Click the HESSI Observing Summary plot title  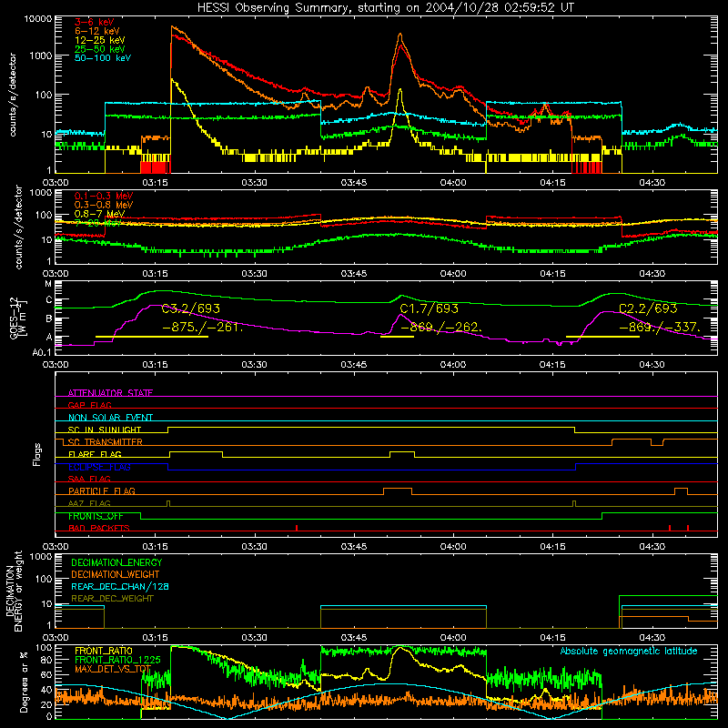coord(385,7)
